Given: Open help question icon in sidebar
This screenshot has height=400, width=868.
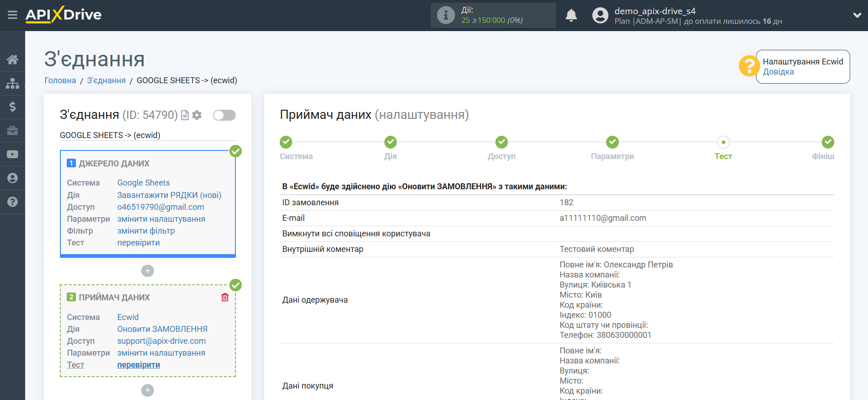Looking at the screenshot, I should 12,202.
